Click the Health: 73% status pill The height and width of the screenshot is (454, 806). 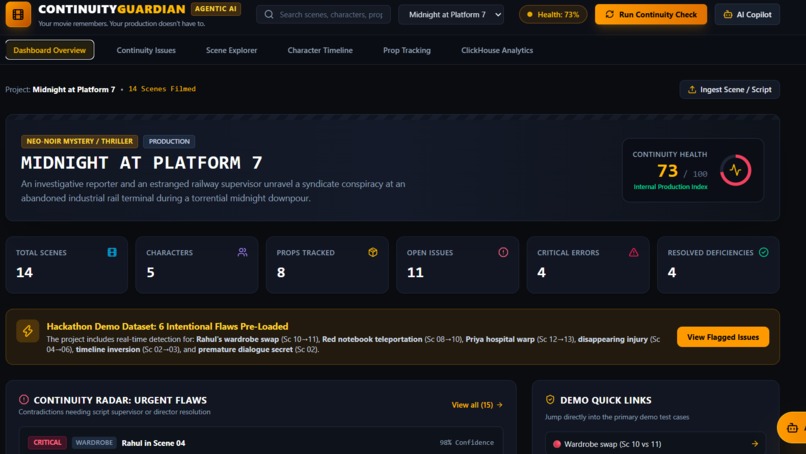coord(553,14)
